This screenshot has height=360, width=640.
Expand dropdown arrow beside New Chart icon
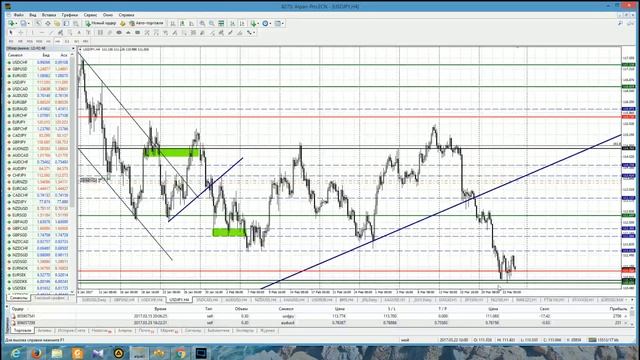[16, 23]
